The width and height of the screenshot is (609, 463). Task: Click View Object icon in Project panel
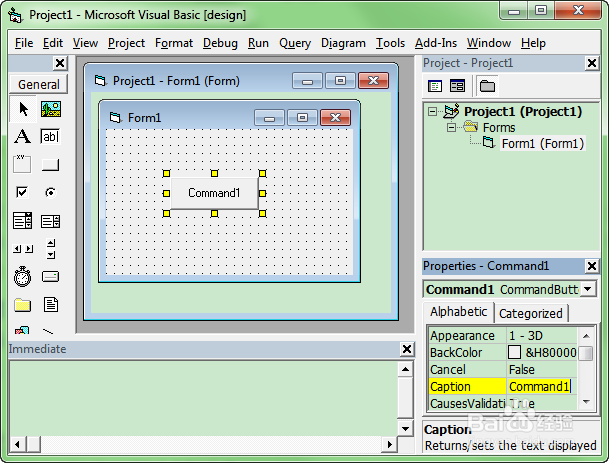click(x=457, y=86)
